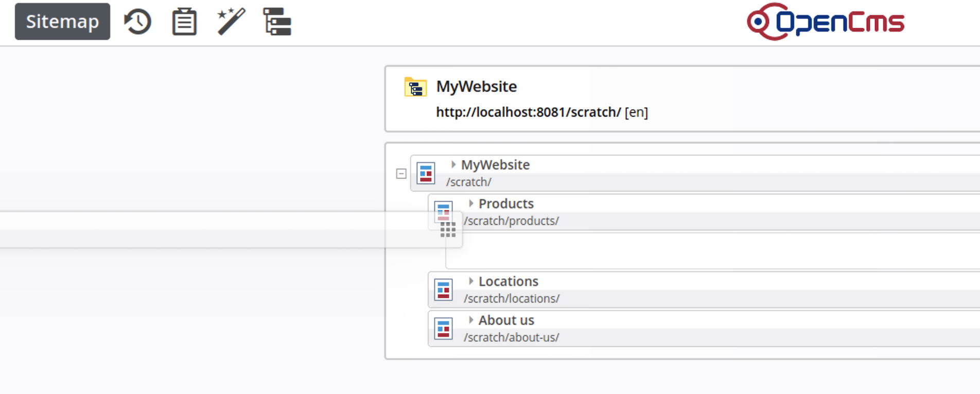Click the grid drag handle on the Products entry

[448, 229]
